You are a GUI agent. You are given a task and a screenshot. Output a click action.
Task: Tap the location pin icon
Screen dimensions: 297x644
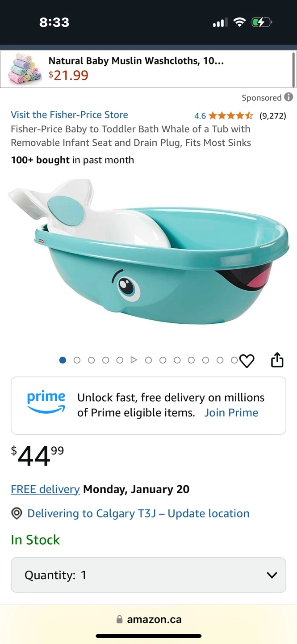(17, 513)
